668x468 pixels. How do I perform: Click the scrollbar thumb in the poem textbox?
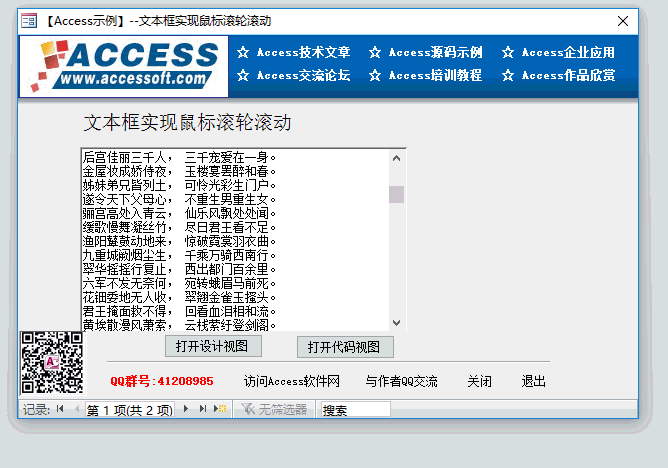click(x=396, y=194)
